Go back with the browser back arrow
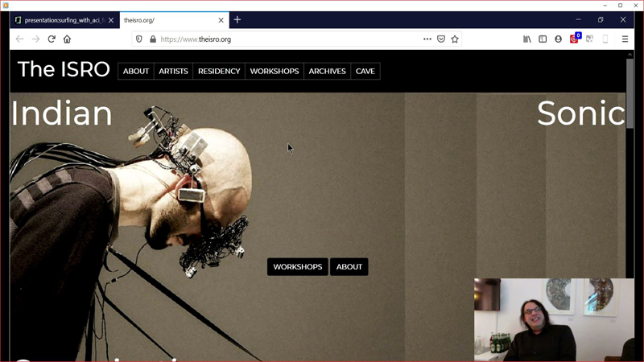 (x=19, y=39)
